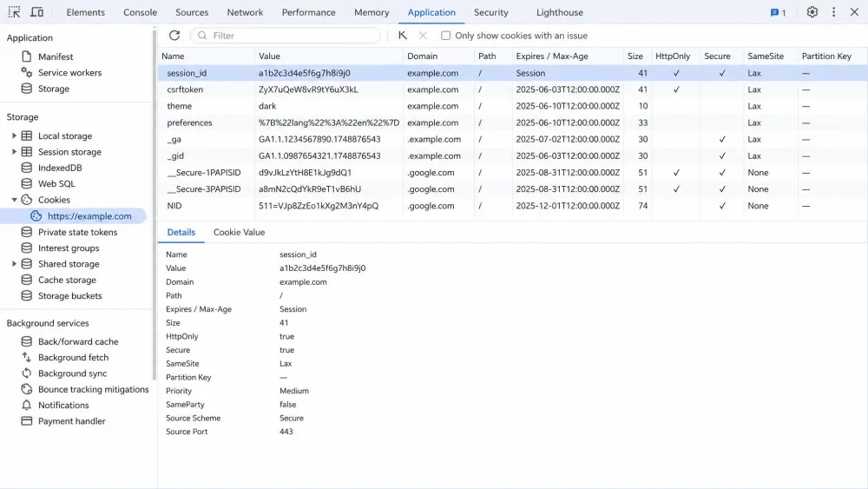This screenshot has height=489, width=868.
Task: Select the Details tab
Action: click(181, 233)
